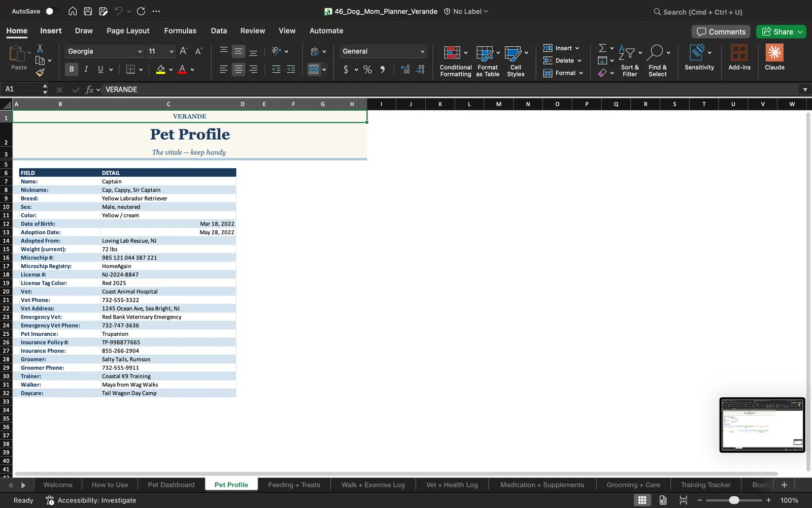Click the Format Painter brush icon
The image size is (812, 508).
pos(40,73)
